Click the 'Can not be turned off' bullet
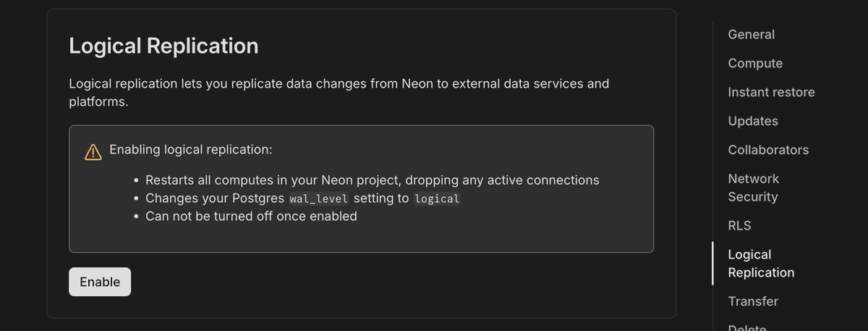868x331 pixels. tap(251, 216)
